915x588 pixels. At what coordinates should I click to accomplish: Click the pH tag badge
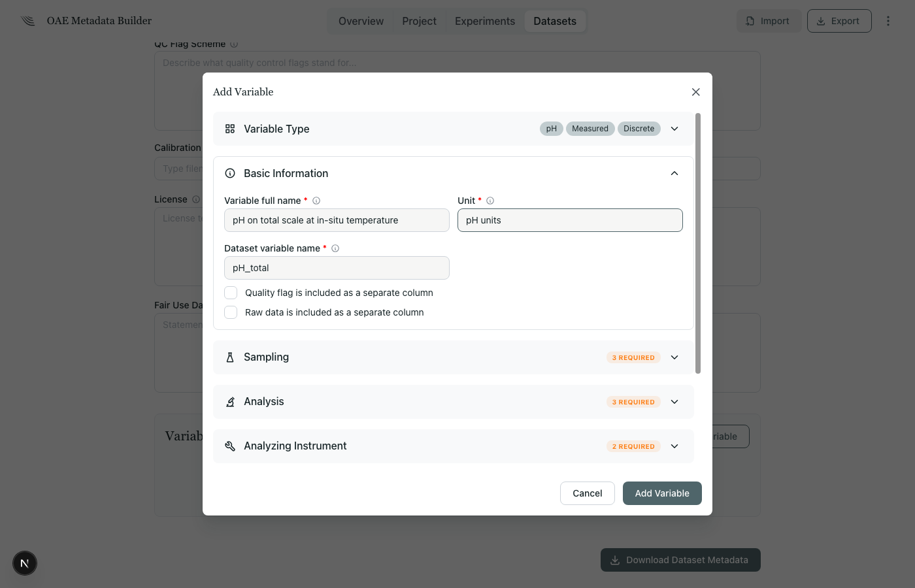[552, 129]
